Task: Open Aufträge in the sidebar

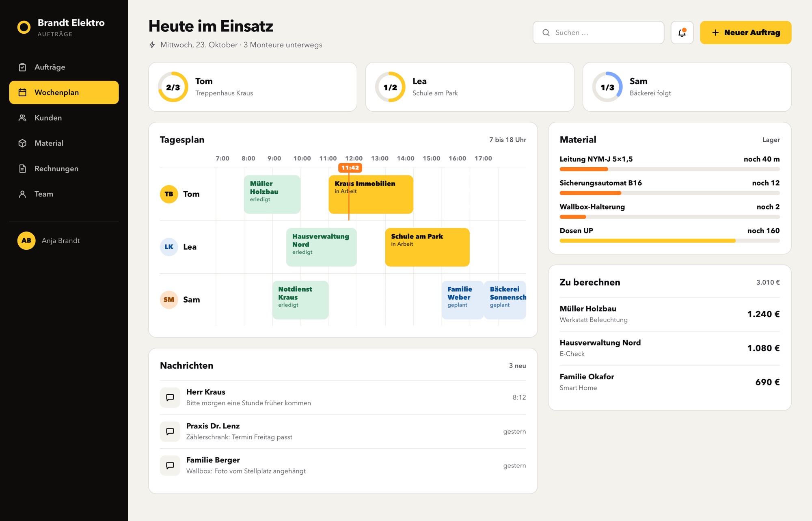Action: [64, 67]
